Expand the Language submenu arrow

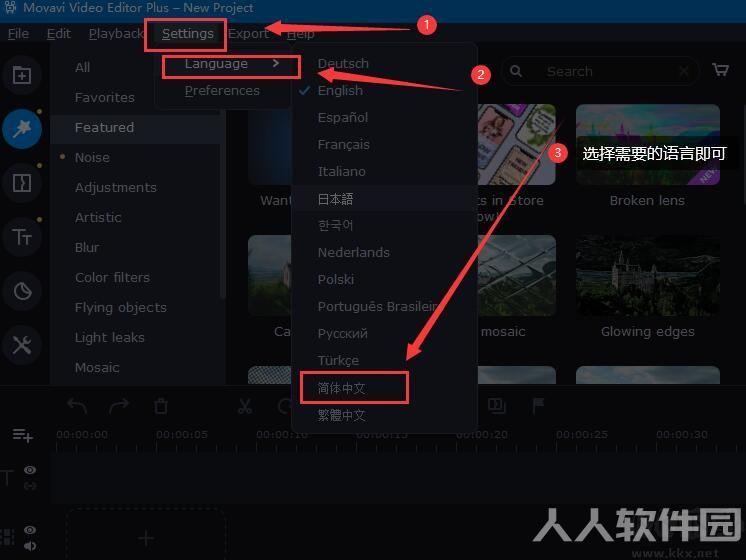point(276,63)
